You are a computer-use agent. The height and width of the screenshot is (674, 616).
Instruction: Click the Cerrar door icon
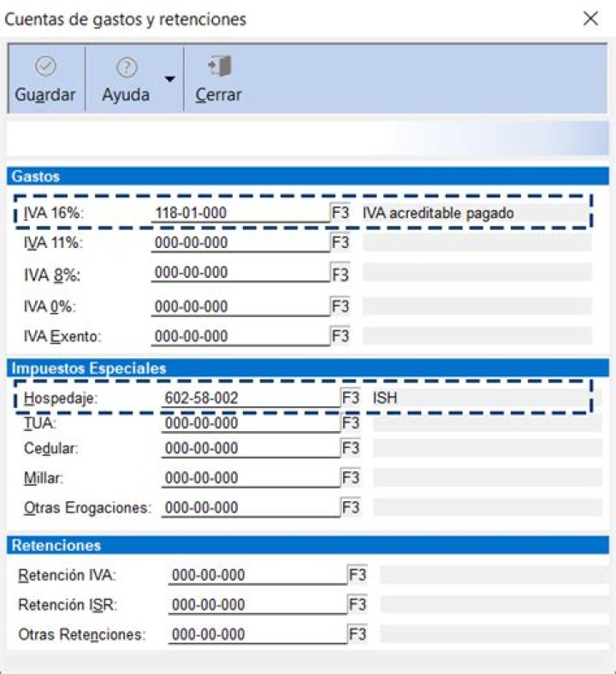[x=220, y=67]
